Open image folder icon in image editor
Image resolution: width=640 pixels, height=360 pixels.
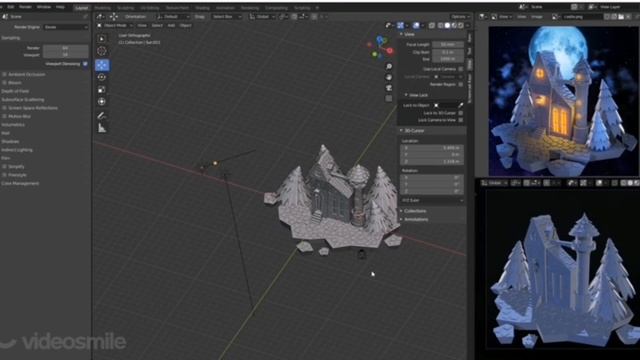coord(621,17)
